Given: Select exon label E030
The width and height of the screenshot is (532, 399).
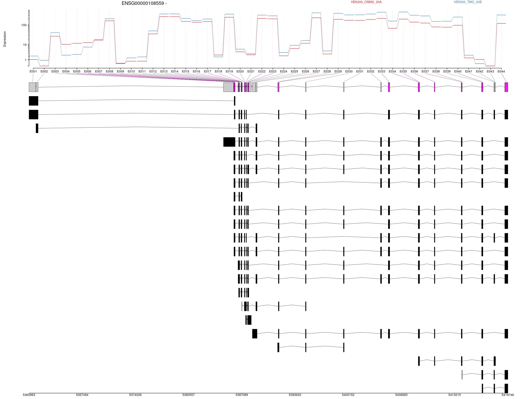Looking at the screenshot, I should (x=349, y=71).
